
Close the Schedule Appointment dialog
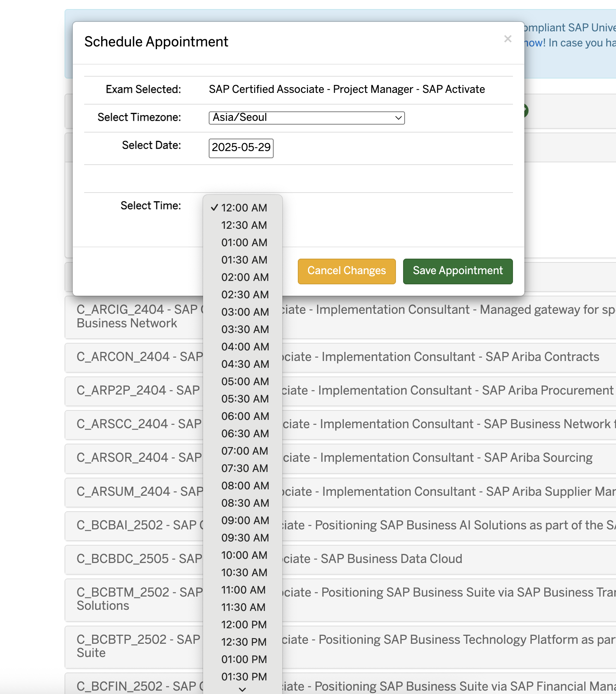[x=508, y=39]
